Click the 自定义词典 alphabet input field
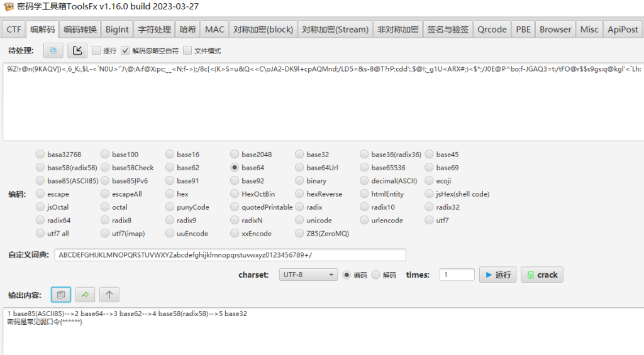The height and width of the screenshot is (355, 644). 230,254
